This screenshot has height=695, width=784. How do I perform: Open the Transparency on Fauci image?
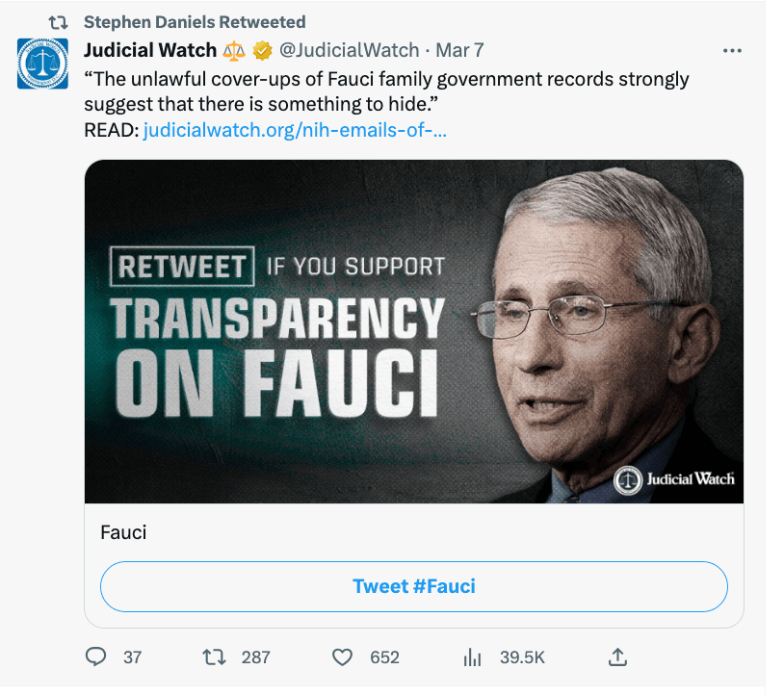(x=414, y=331)
